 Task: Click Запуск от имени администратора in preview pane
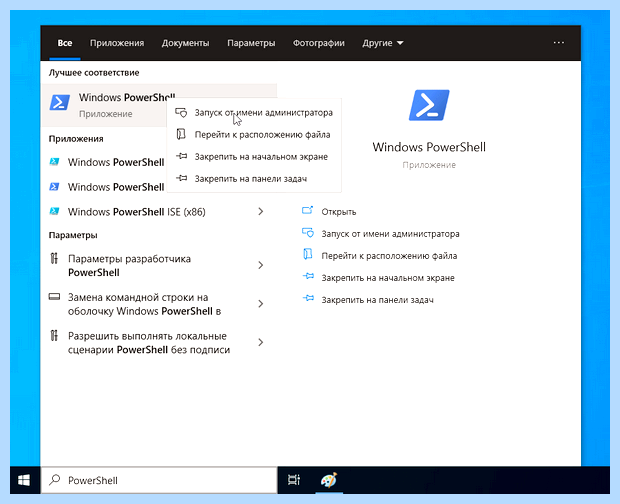click(390, 234)
